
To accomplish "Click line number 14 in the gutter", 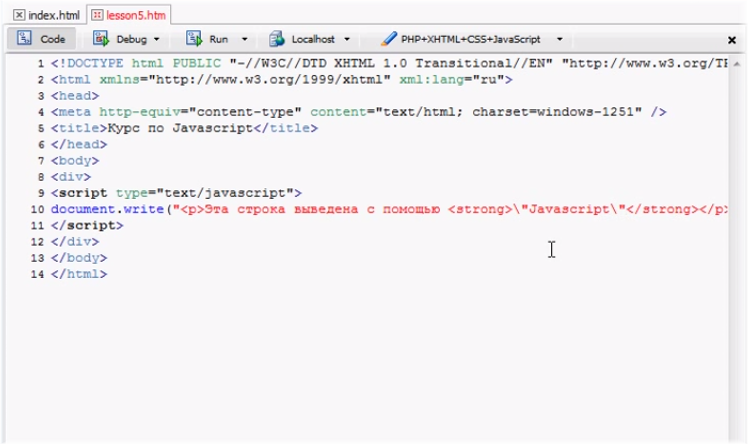I will pyautogui.click(x=37, y=274).
